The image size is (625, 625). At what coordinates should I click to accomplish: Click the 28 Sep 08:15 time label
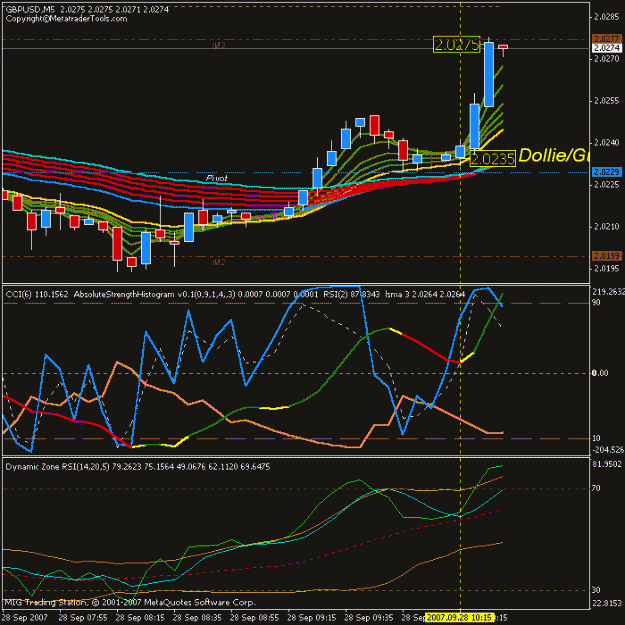point(140,617)
